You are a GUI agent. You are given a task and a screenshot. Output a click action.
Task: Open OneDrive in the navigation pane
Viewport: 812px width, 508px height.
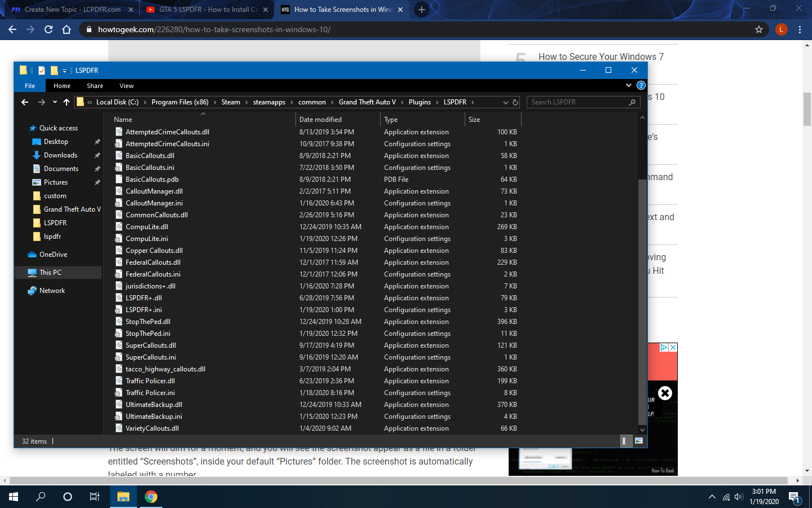[x=53, y=255]
